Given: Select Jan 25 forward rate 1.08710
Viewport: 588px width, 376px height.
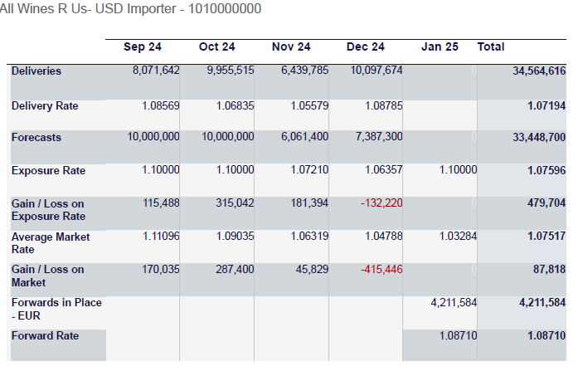Looking at the screenshot, I should tap(459, 335).
